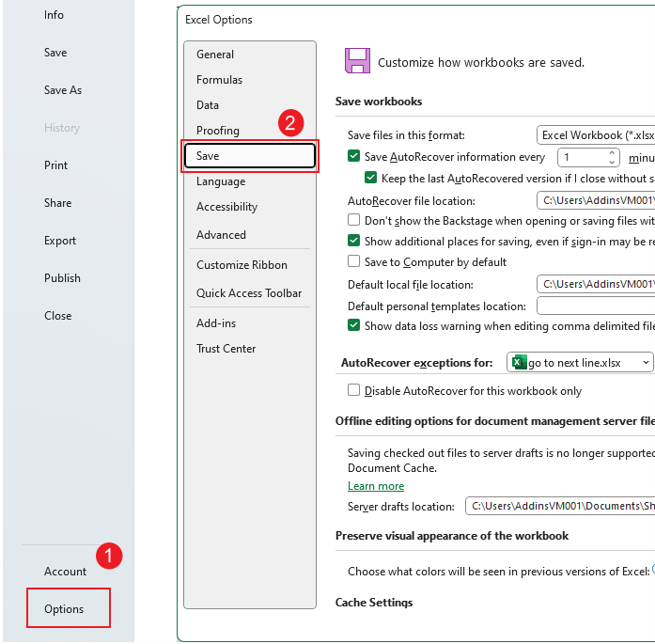Increase AutoRecover minutes with up arrow
The image size is (655, 644).
612,152
